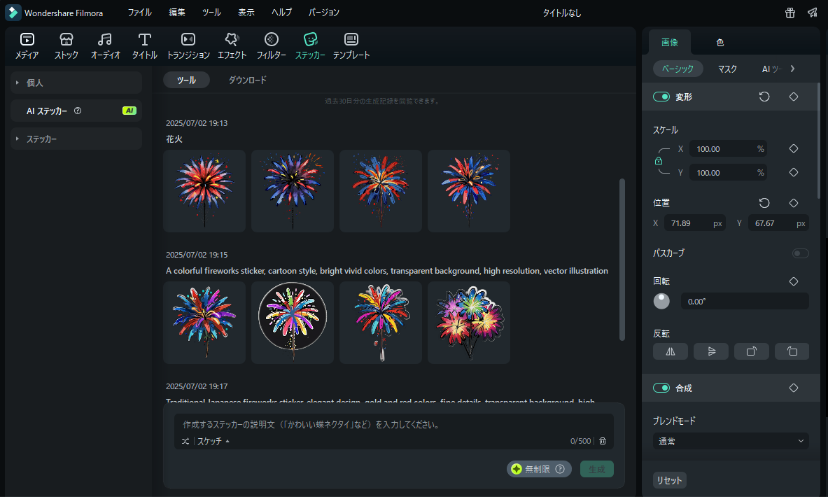828x497 pixels.
Task: Click the sticker list vertical scrollbar
Action: click(x=622, y=260)
